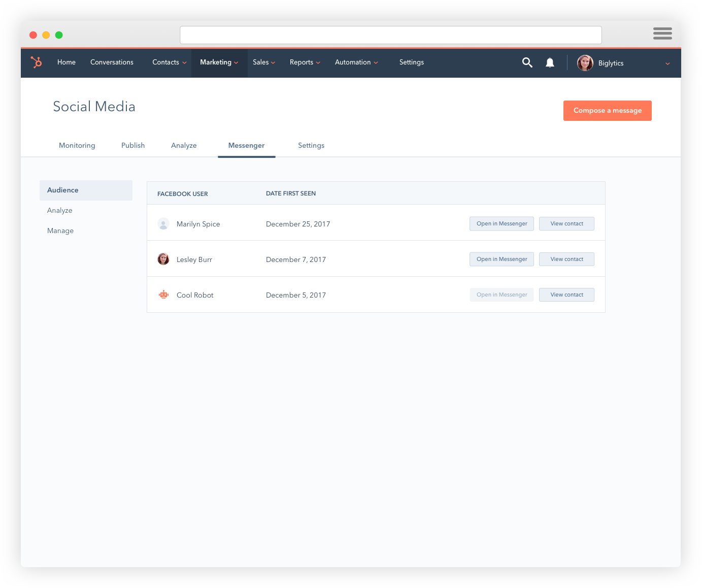Open Lesley Burr in Messenger
This screenshot has width=702, height=588.
pos(502,259)
